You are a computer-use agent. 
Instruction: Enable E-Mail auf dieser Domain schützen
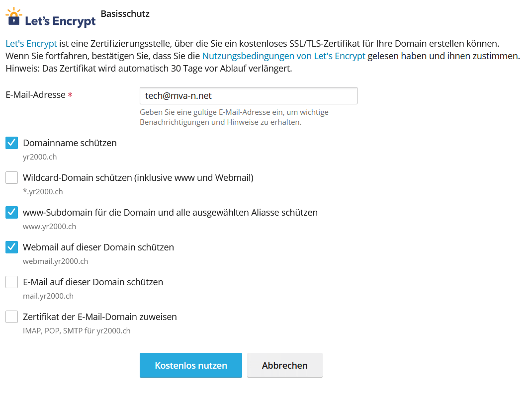[12, 282]
